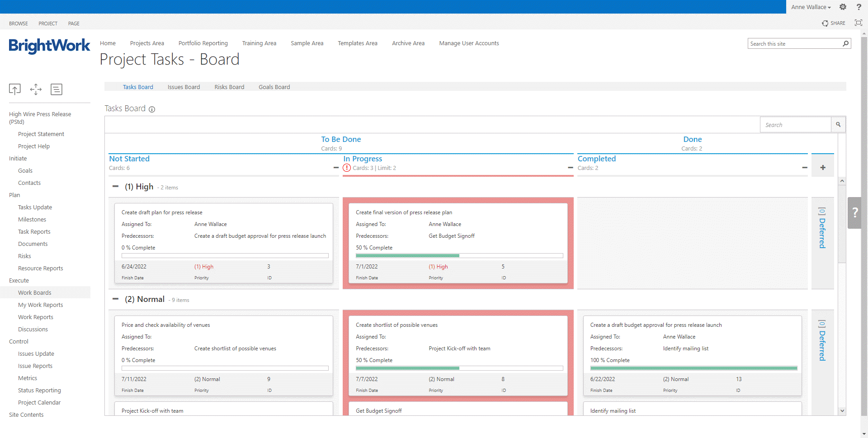Viewport: 868px width, 438px height.
Task: Click the Share icon button
Action: [x=833, y=23]
